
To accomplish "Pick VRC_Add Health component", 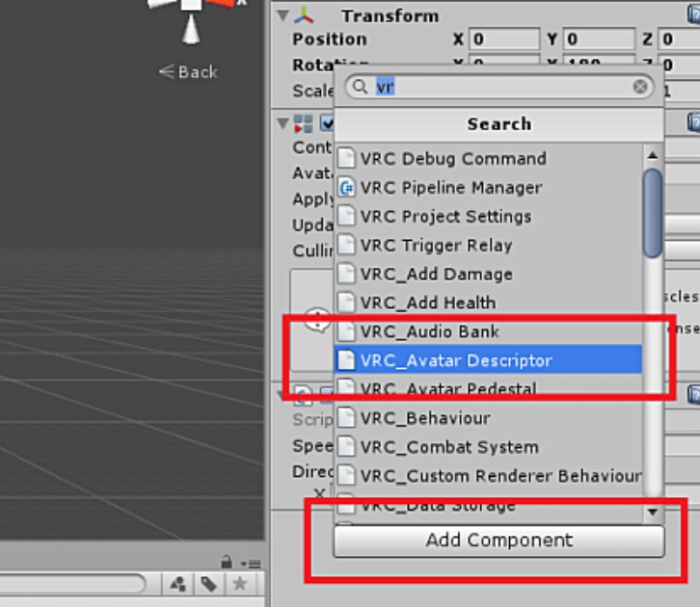I will pos(489,303).
